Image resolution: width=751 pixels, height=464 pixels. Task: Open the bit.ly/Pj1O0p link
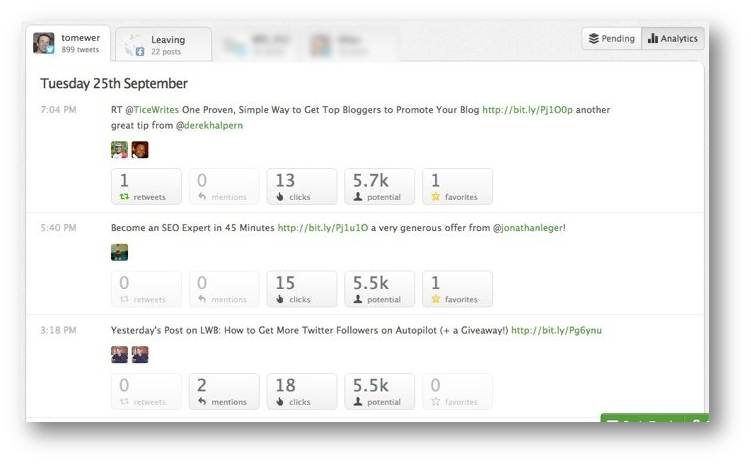point(527,110)
